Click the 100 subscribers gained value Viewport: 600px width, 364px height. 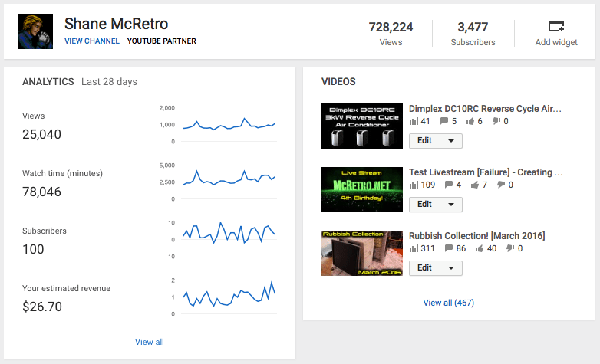point(33,249)
